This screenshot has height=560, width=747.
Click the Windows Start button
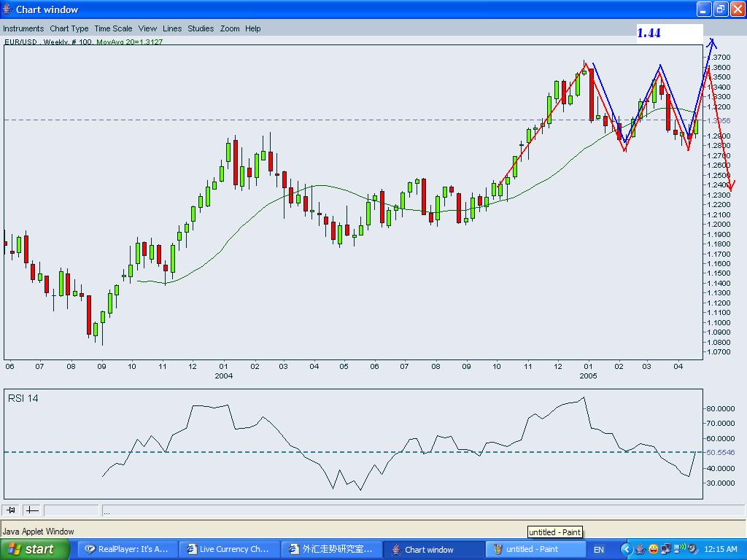tap(35, 549)
